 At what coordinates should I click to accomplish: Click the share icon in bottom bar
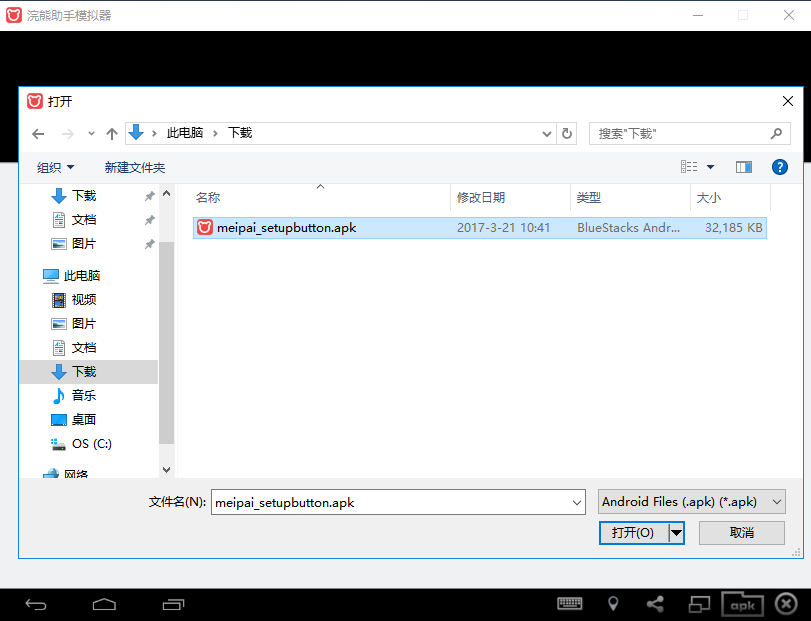coord(655,604)
